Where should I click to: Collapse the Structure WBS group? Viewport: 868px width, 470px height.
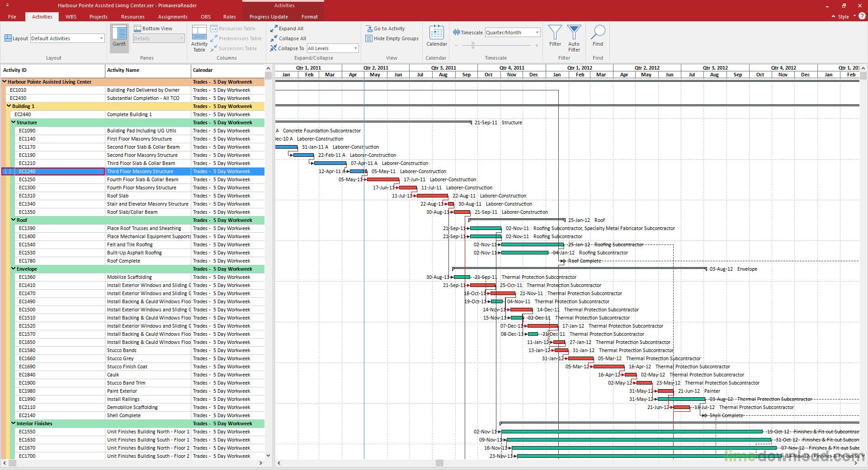(x=14, y=122)
